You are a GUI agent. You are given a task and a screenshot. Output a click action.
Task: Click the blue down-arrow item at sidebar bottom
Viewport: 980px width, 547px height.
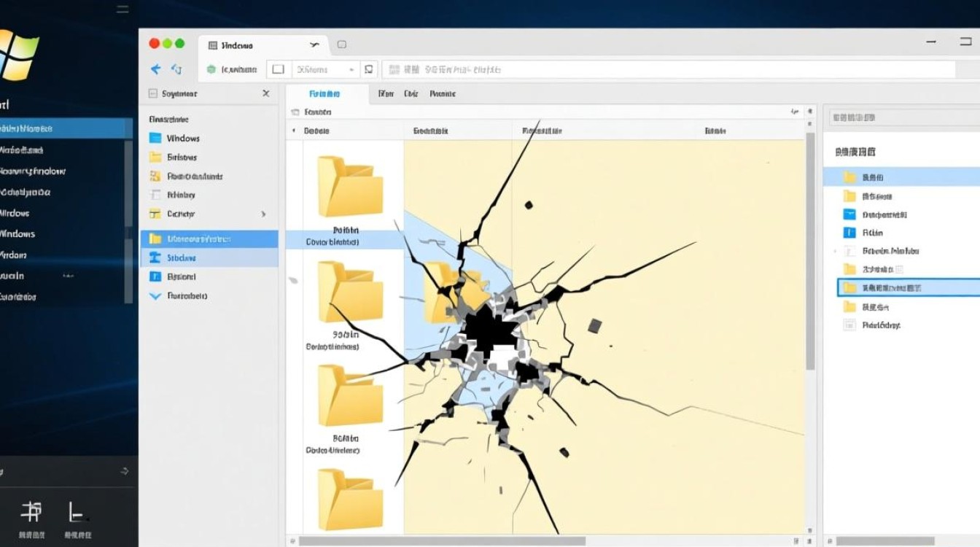tap(155, 296)
